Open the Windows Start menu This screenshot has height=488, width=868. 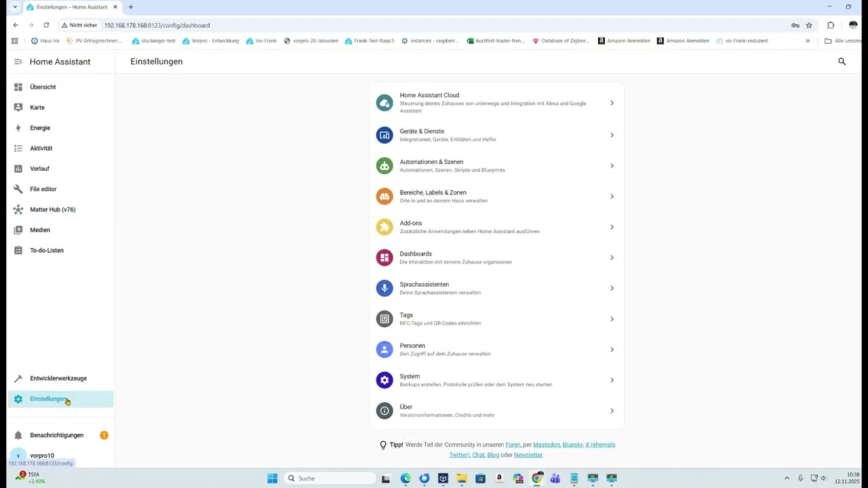click(272, 479)
